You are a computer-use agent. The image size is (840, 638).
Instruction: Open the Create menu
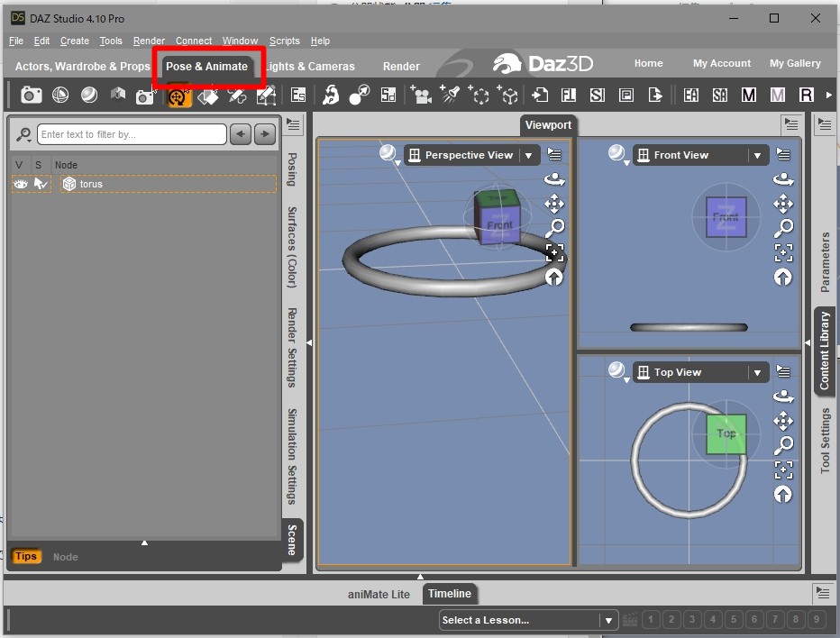pyautogui.click(x=75, y=41)
